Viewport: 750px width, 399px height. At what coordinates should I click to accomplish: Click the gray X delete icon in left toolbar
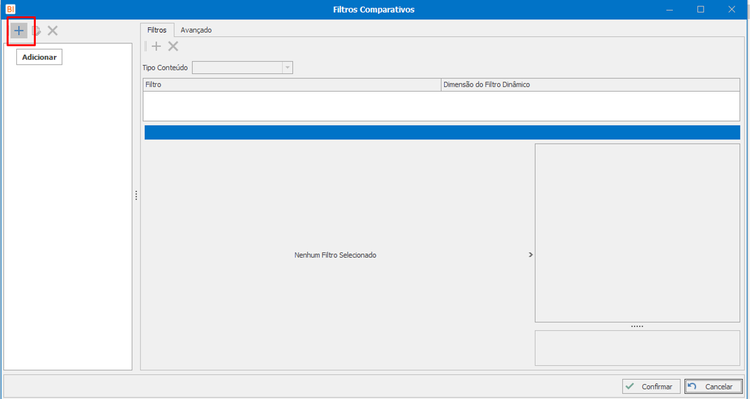[53, 31]
